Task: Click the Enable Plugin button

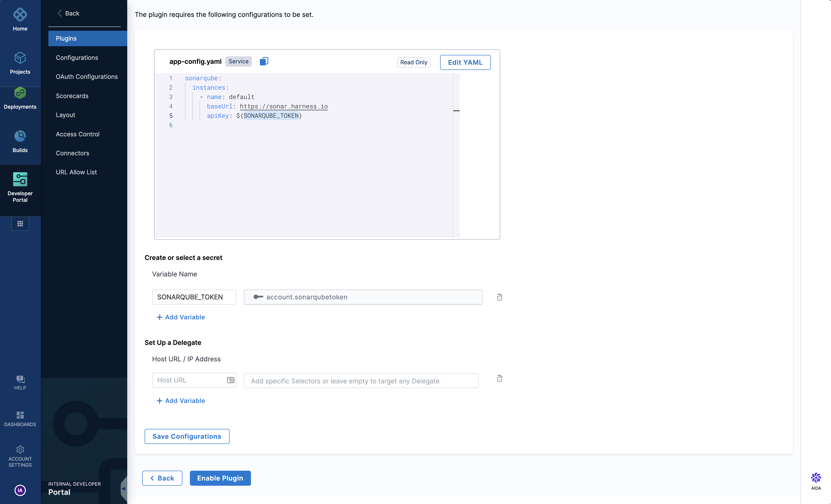Action: point(220,478)
